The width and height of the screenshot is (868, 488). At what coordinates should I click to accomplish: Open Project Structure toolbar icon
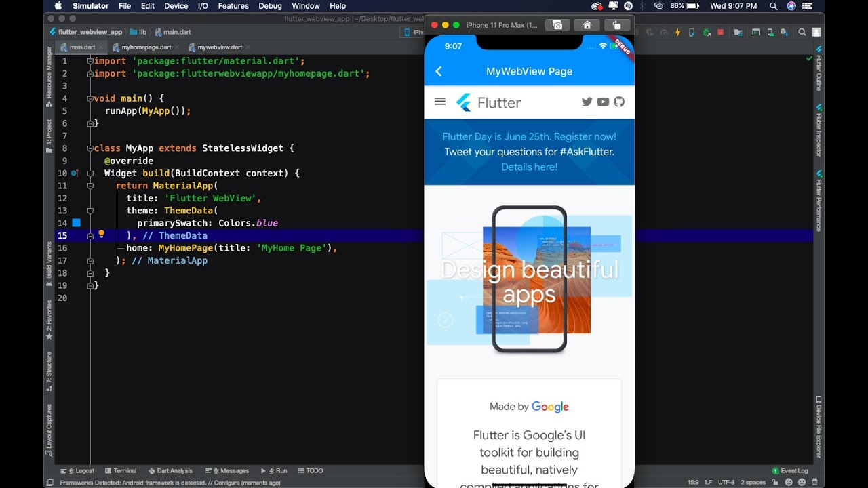[x=738, y=32]
